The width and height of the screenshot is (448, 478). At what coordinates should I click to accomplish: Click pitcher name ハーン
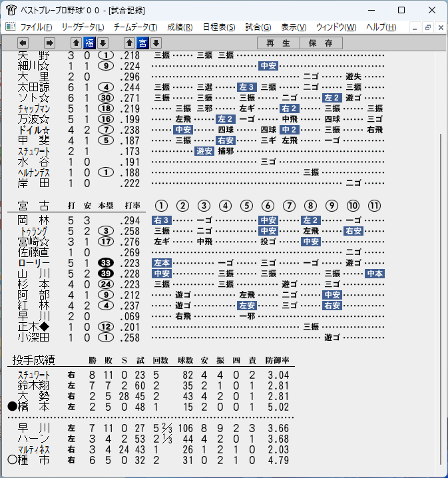pyautogui.click(x=33, y=439)
